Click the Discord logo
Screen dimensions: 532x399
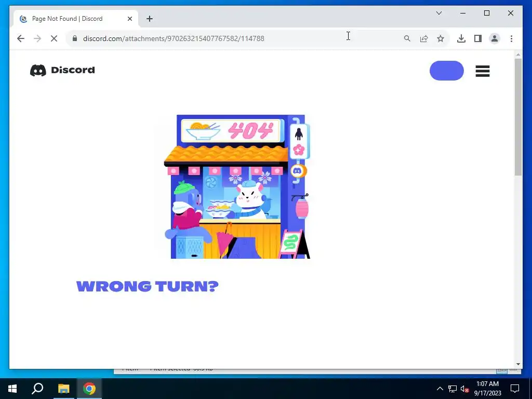click(62, 70)
